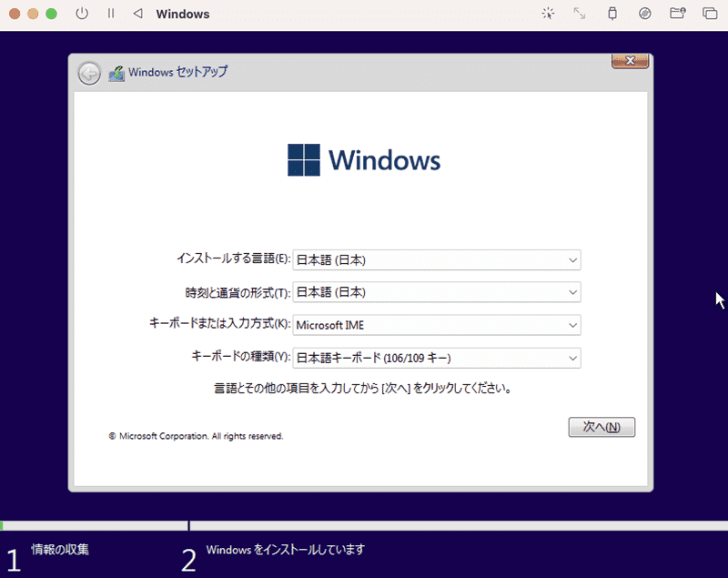728x578 pixels.
Task: Close the Windows Setup dialog
Action: tap(630, 61)
